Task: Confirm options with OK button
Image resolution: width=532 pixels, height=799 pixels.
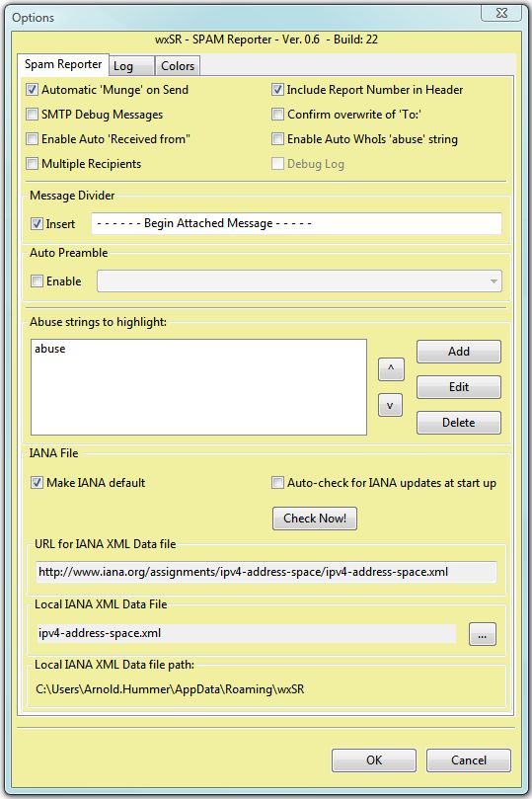Action: (374, 760)
